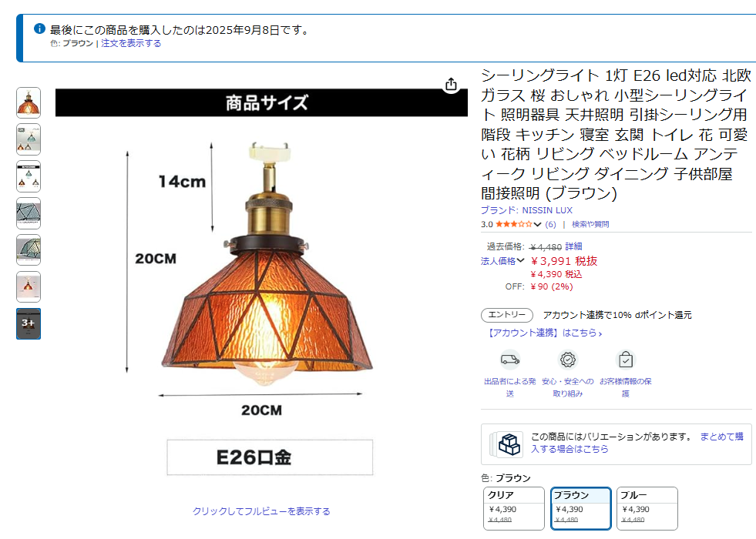756x539 pixels.
Task: Expand the 法人価格 dropdown
Action: (502, 261)
